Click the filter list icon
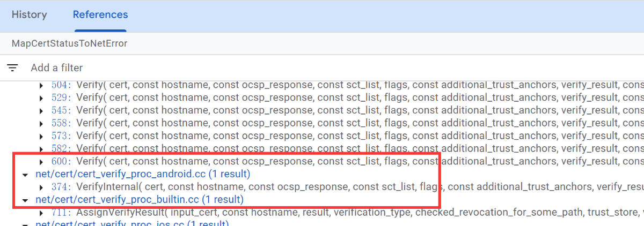The width and height of the screenshot is (644, 226). (12, 68)
